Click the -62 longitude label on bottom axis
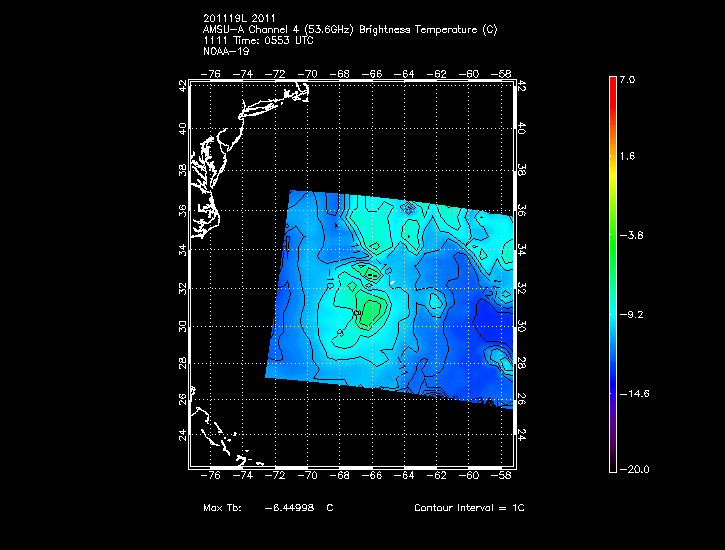The width and height of the screenshot is (725, 550). (436, 476)
